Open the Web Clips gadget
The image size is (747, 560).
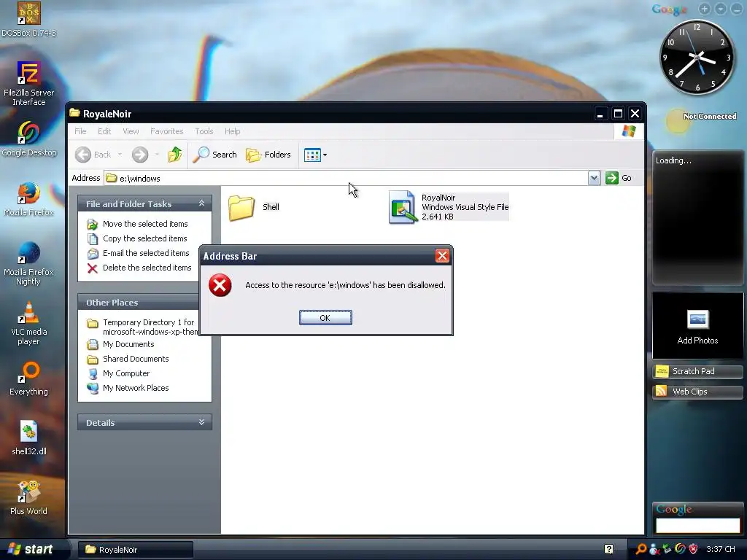(697, 392)
